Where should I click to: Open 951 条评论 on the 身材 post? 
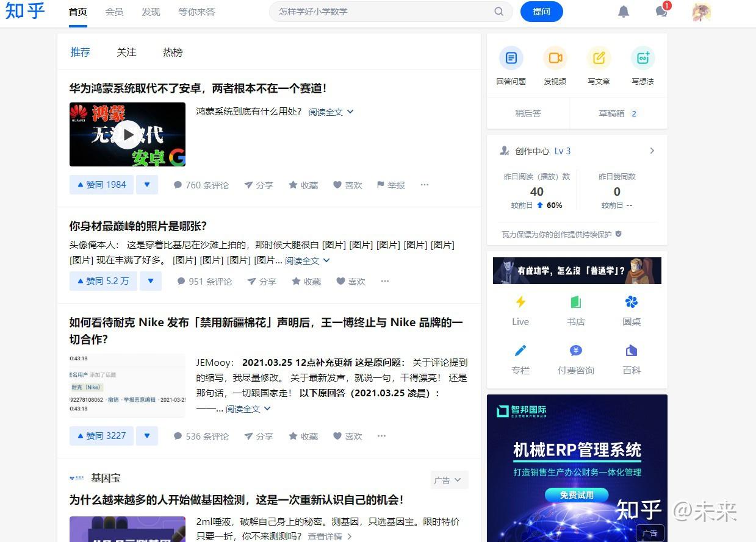[x=204, y=281]
